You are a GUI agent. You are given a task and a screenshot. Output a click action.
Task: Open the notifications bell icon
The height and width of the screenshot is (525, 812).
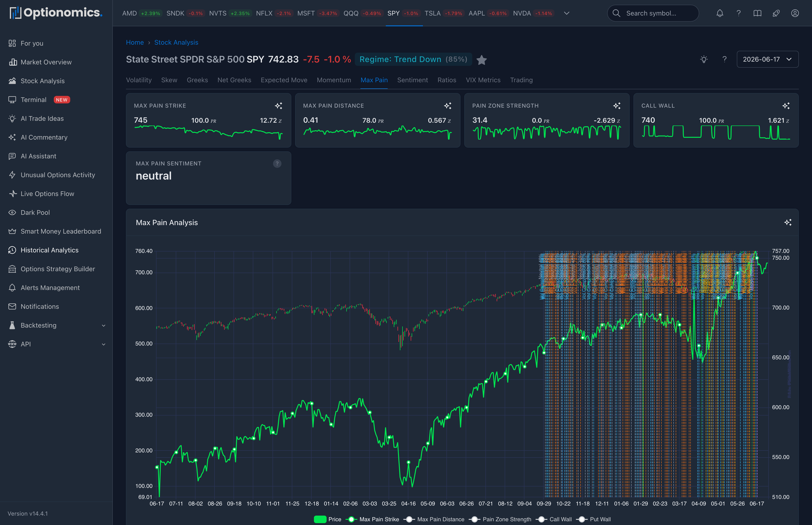click(x=720, y=13)
